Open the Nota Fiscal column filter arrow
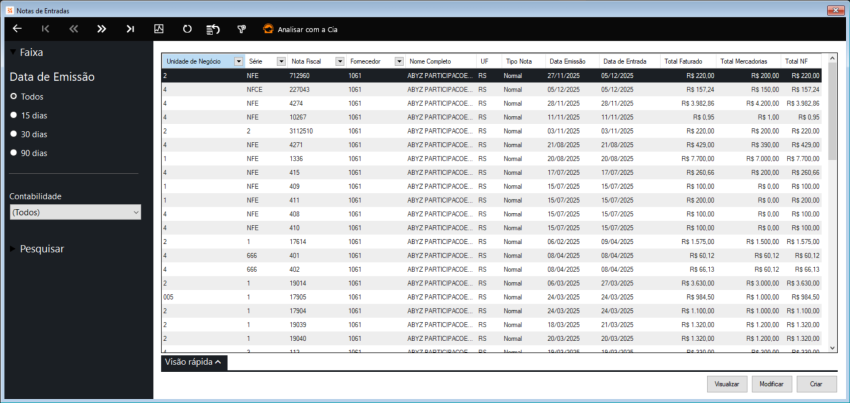Viewport: 850px width, 403px height. pyautogui.click(x=340, y=61)
